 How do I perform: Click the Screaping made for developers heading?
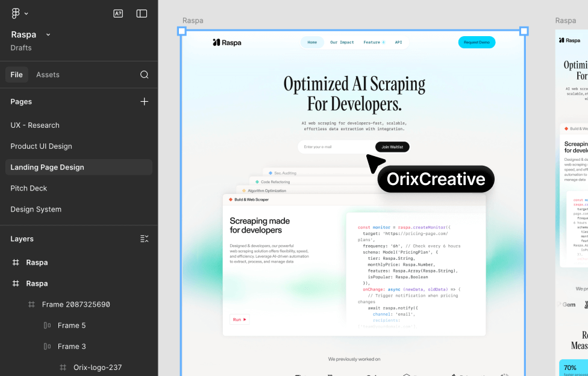[x=260, y=225]
